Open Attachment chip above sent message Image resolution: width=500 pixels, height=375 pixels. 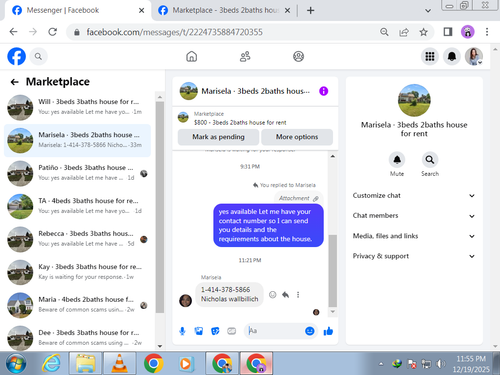tap(299, 198)
